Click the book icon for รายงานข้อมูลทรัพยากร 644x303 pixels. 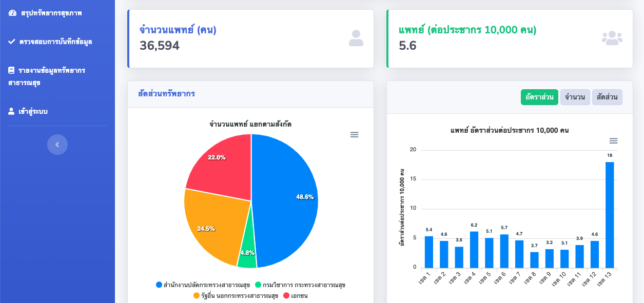11,70
